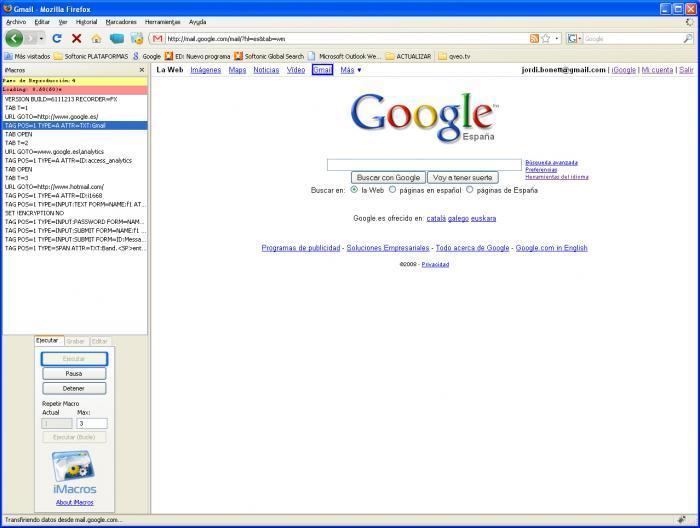Open the Softonic PLATAFORMAS bookmark folder
This screenshot has height=528, width=700.
coord(91,56)
